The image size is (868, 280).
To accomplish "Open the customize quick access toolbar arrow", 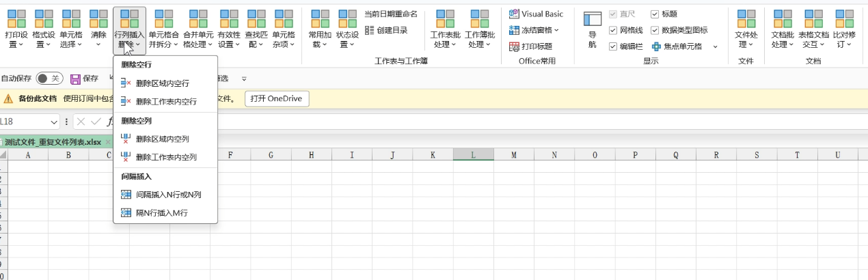I will [244, 79].
